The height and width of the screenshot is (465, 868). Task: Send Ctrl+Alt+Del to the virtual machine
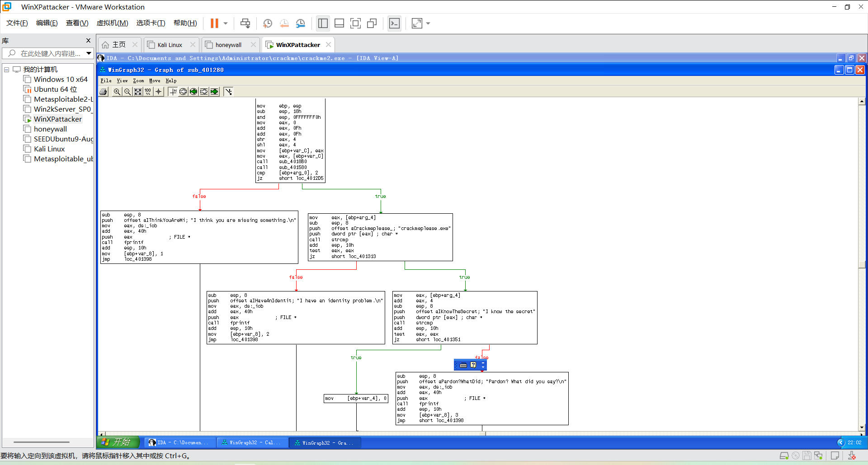point(245,23)
